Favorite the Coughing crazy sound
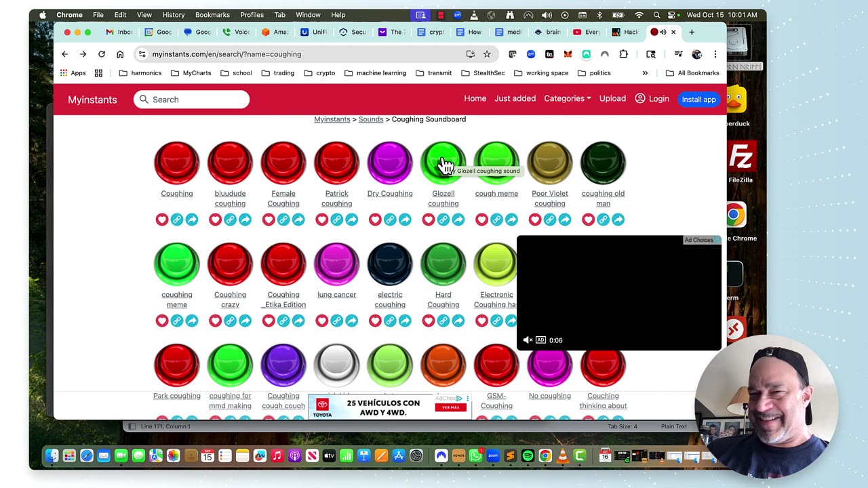Image resolution: width=868 pixels, height=488 pixels. point(215,321)
